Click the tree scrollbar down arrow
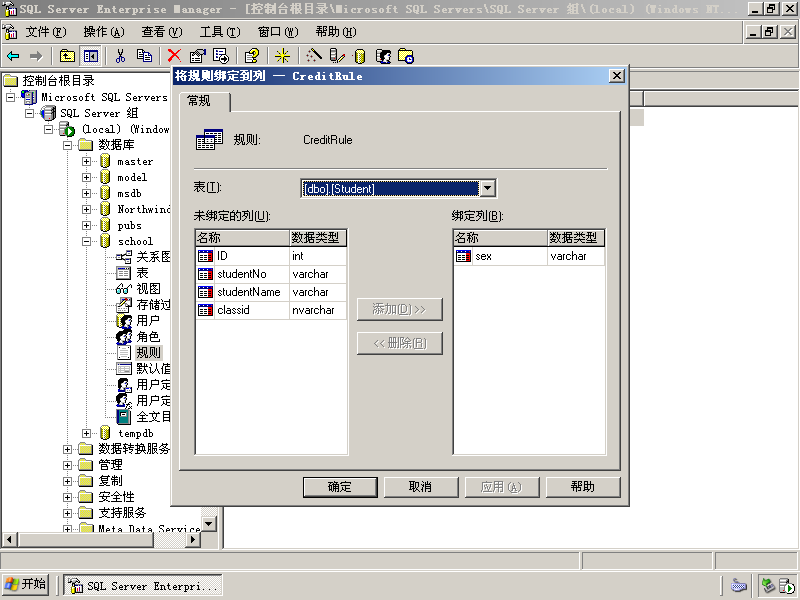Viewport: 800px width, 600px height. [x=209, y=523]
